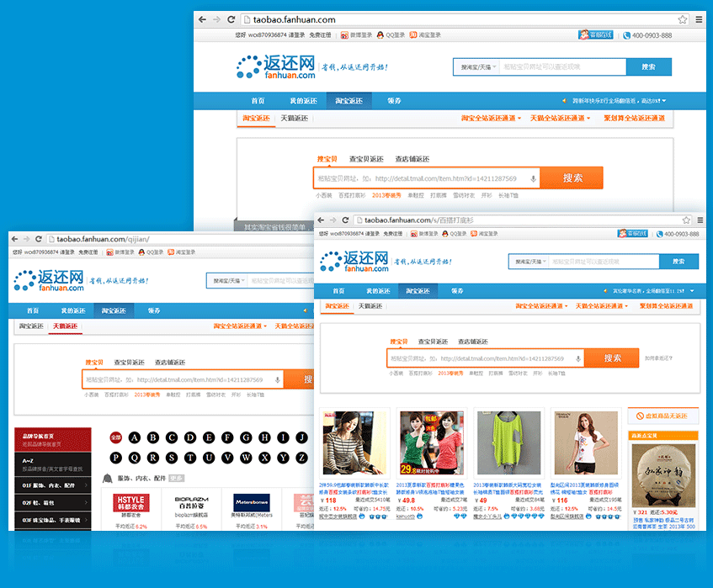Reload the qijian browser window
This screenshot has height=588, width=713.
point(39,239)
